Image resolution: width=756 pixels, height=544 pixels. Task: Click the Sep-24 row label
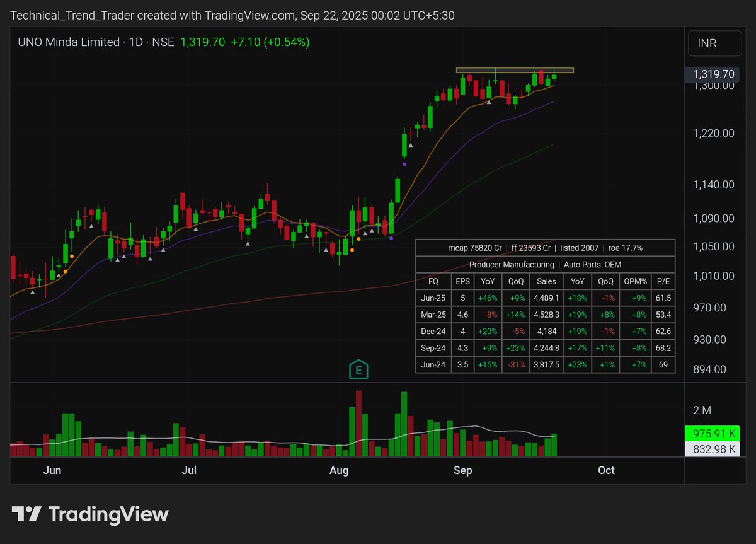point(433,348)
